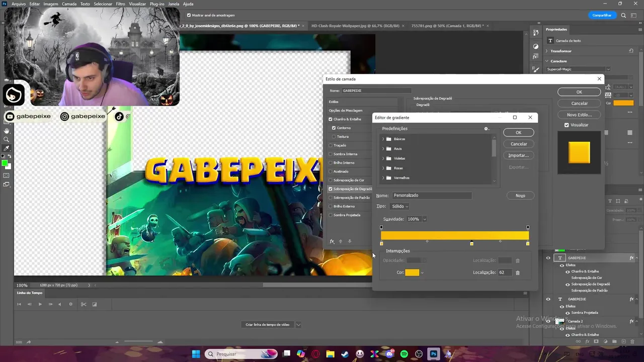The width and height of the screenshot is (644, 362).
Task: Open timeline settings gear icon
Action: [70, 304]
